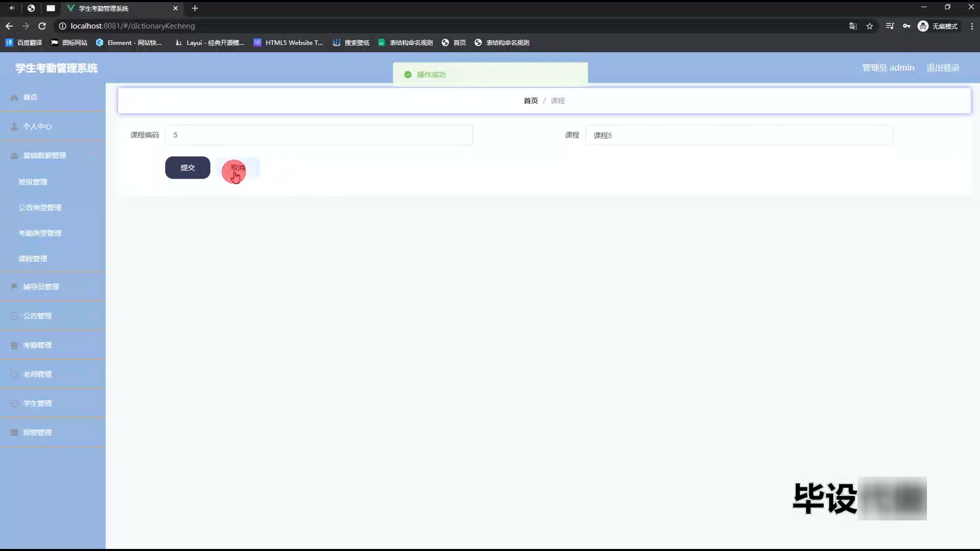
Task: Click the home icon in sidebar
Action: click(14, 97)
